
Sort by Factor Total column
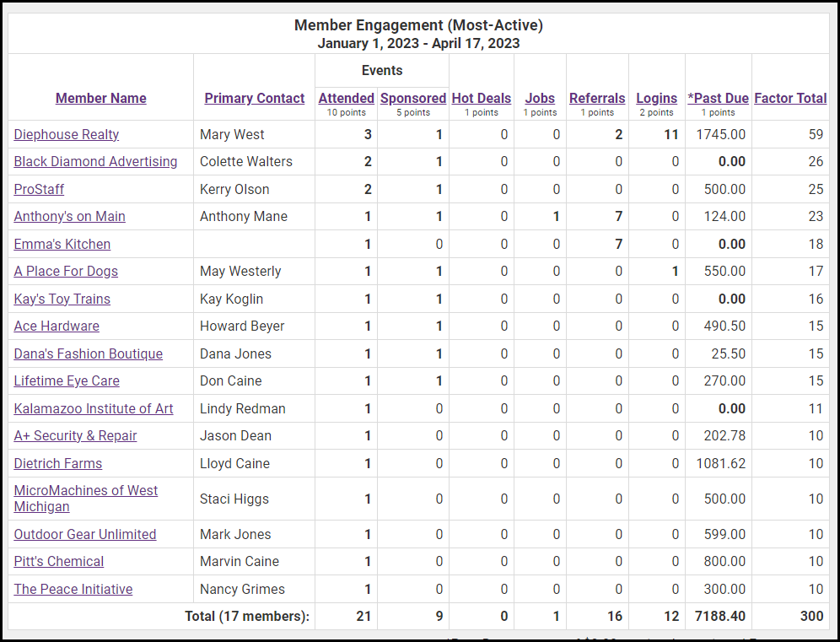[x=790, y=98]
